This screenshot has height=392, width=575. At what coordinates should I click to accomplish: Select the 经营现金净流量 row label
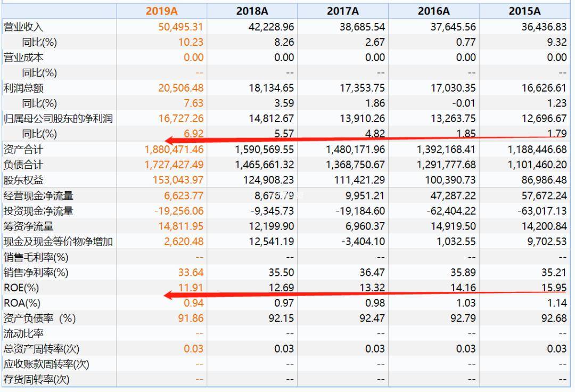point(38,195)
